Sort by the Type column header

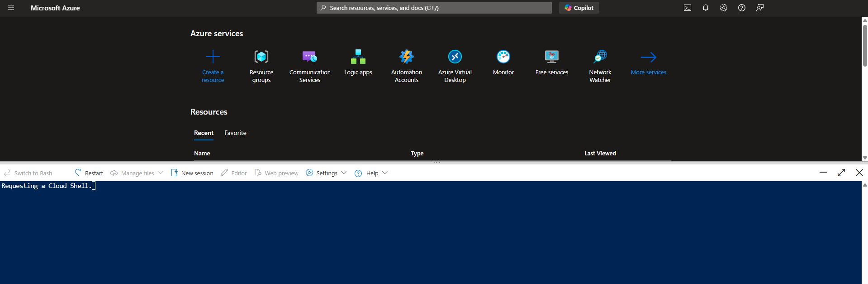coord(417,153)
